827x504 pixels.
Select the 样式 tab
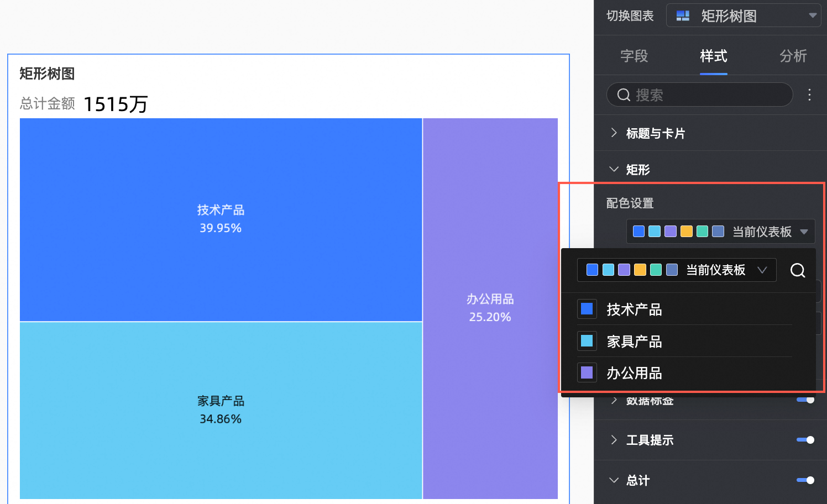[713, 56]
